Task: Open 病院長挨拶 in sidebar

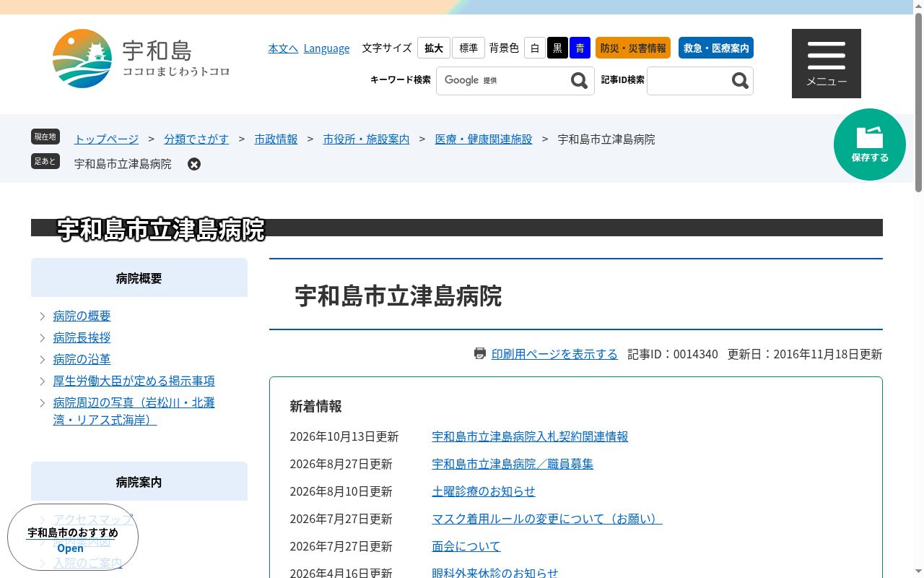Action: coord(82,337)
